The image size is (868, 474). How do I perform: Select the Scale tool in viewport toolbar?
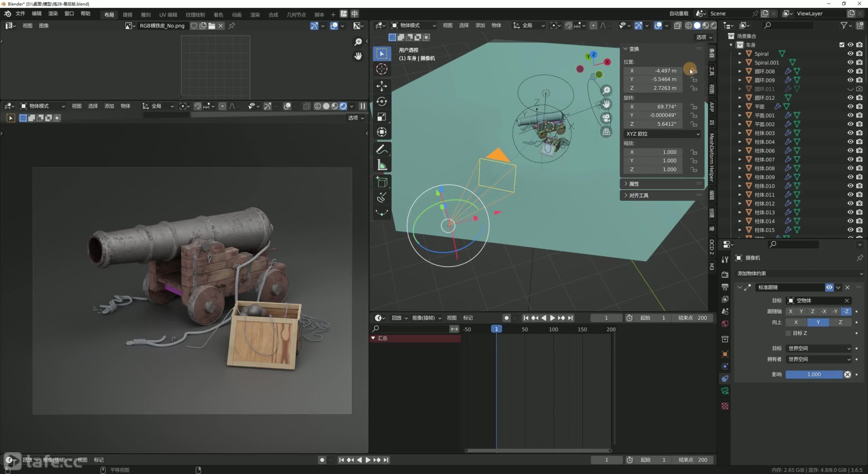click(381, 117)
